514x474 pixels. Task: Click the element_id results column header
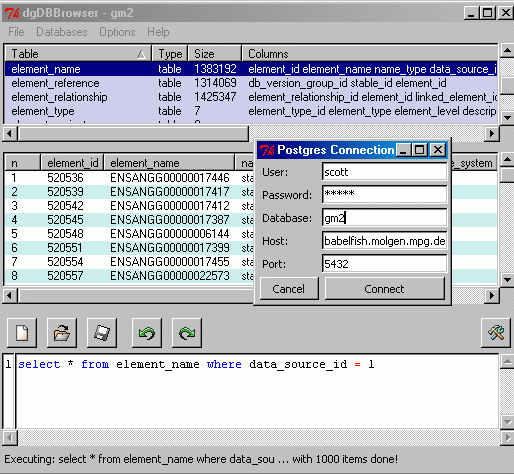click(72, 163)
